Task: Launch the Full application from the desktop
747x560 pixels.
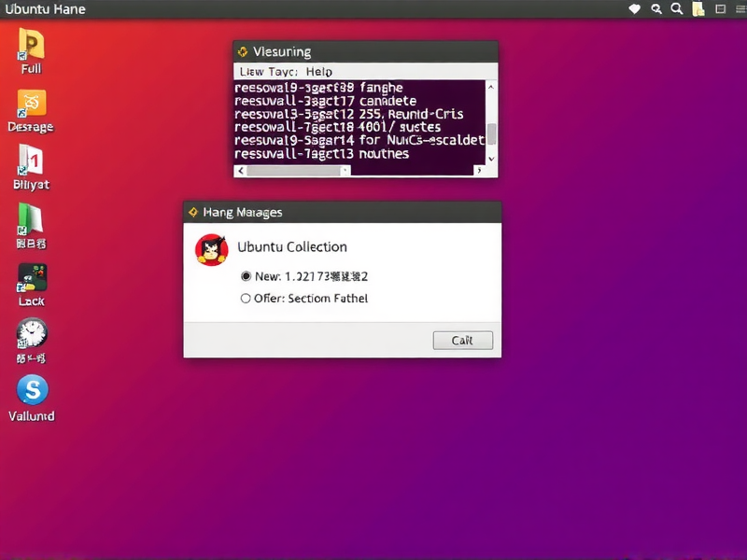Action: [x=31, y=44]
